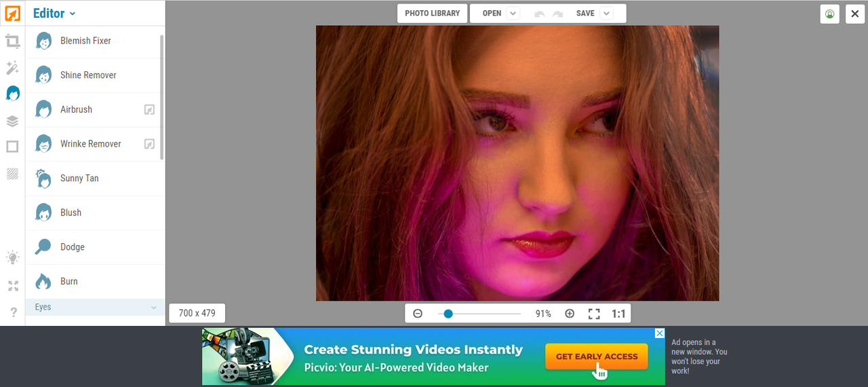Screen dimensions: 868x387
Task: Click the fit to screen icon
Action: coord(594,314)
